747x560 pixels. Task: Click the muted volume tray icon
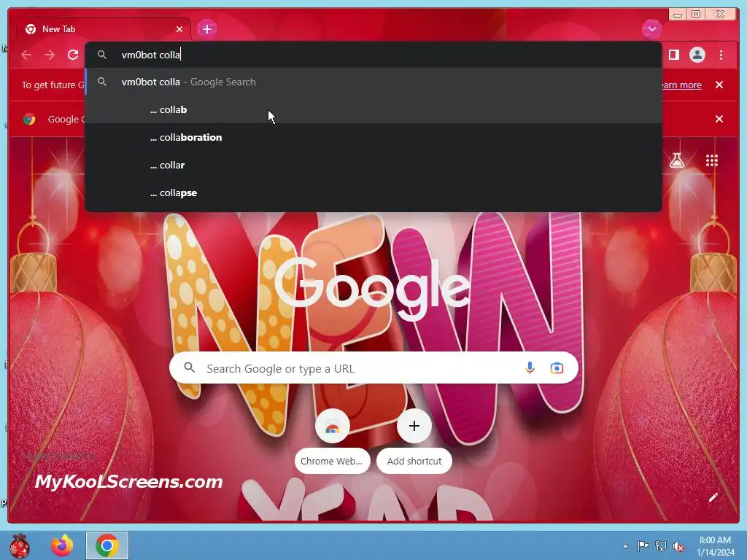coord(678,546)
